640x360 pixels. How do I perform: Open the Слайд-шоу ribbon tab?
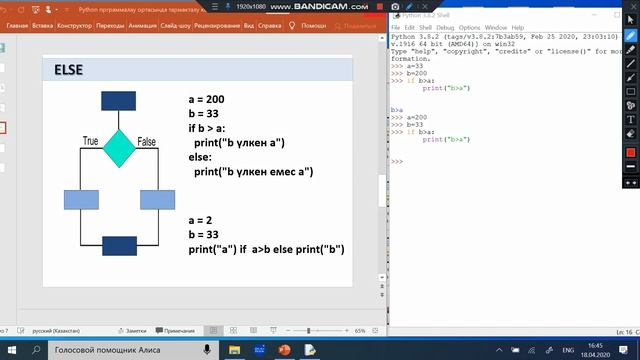coord(175,25)
